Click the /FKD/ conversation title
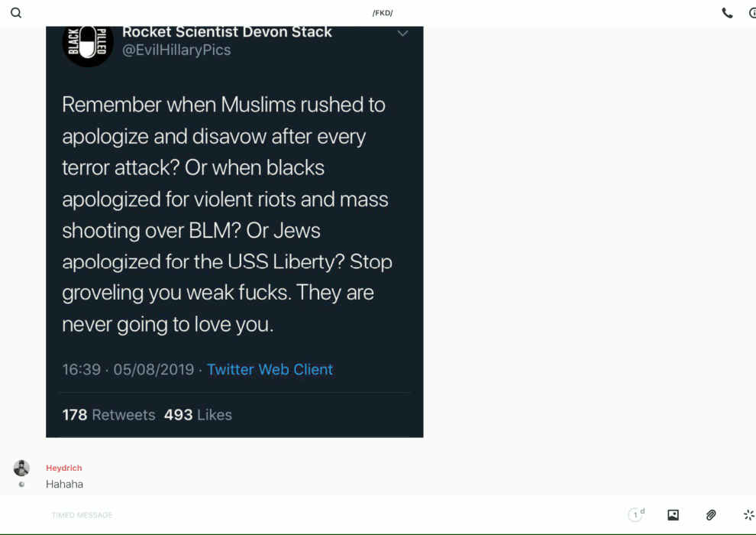The image size is (756, 535). (x=383, y=13)
